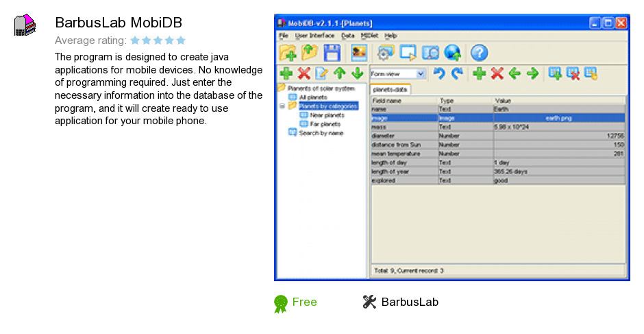Select the name field row

(498, 110)
